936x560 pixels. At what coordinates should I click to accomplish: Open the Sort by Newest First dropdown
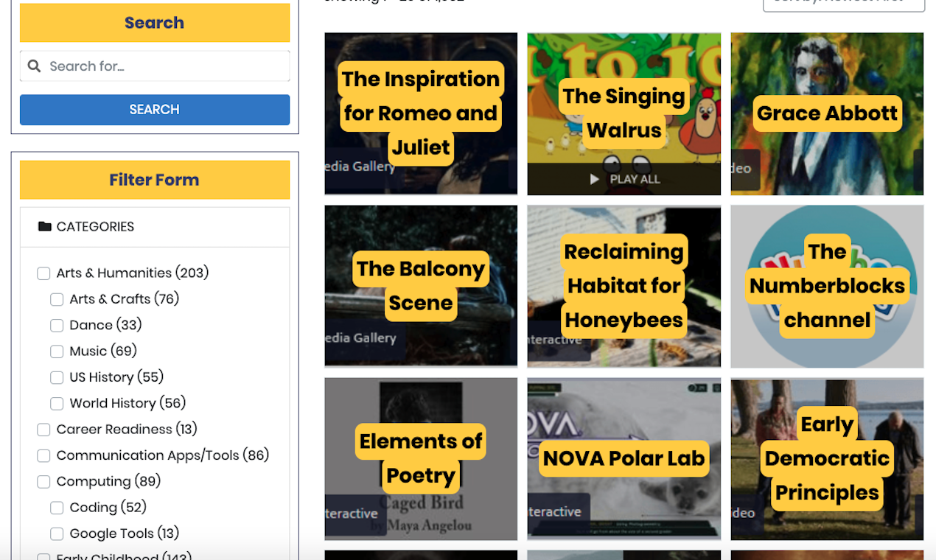coord(843,4)
